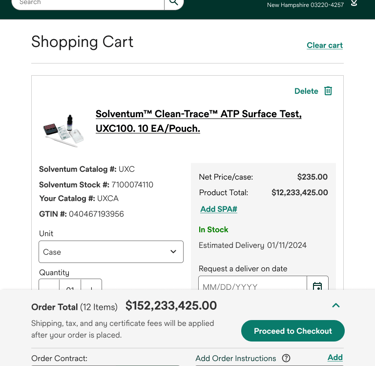Click the New Hampshire 03220-4257 address

[x=305, y=5]
